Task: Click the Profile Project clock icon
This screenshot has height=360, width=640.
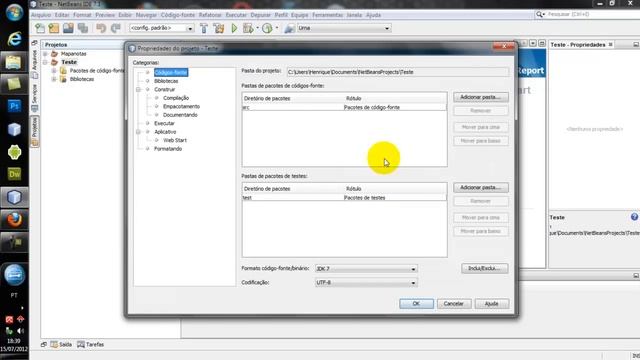Action: 267,28
